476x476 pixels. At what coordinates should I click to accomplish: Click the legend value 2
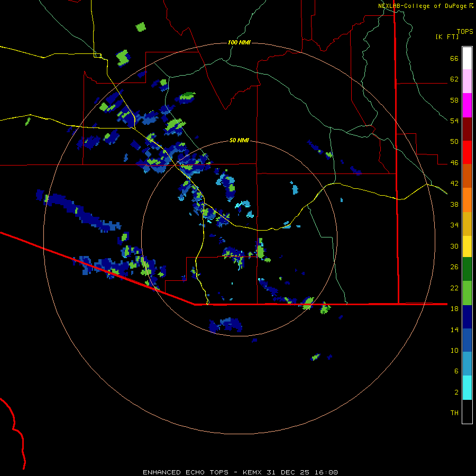pos(456,392)
